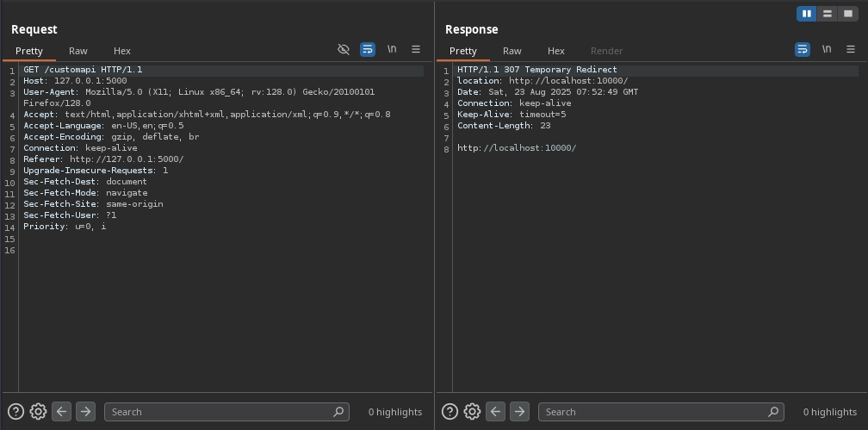Screen dimensions: 868x430
Task: Select the top-bottom split layout icon
Action: click(x=828, y=14)
